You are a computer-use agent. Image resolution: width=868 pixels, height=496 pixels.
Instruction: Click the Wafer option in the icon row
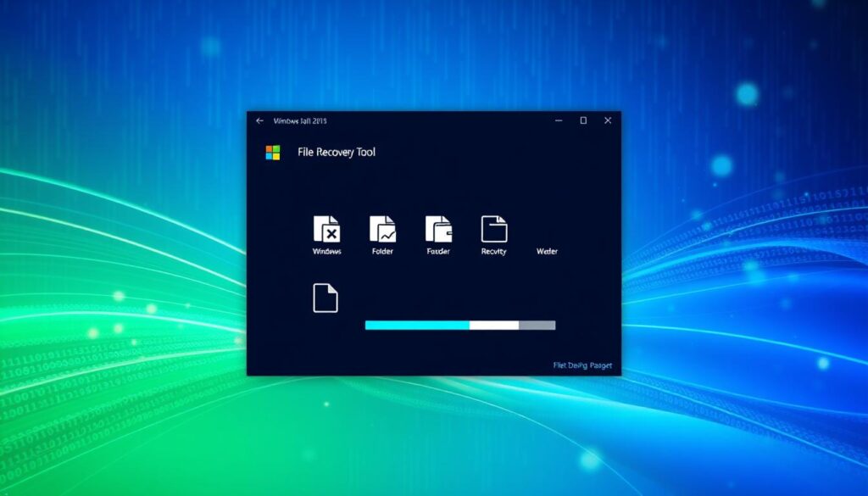coord(548,251)
